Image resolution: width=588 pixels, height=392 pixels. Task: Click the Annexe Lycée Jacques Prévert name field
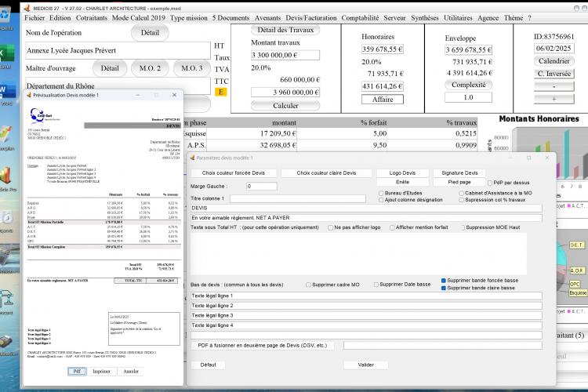pyautogui.click(x=118, y=51)
